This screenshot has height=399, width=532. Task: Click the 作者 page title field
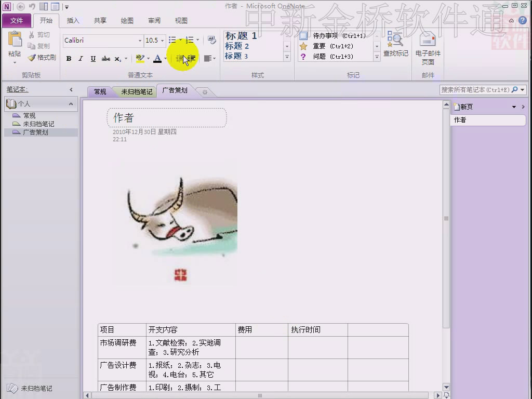(167, 118)
